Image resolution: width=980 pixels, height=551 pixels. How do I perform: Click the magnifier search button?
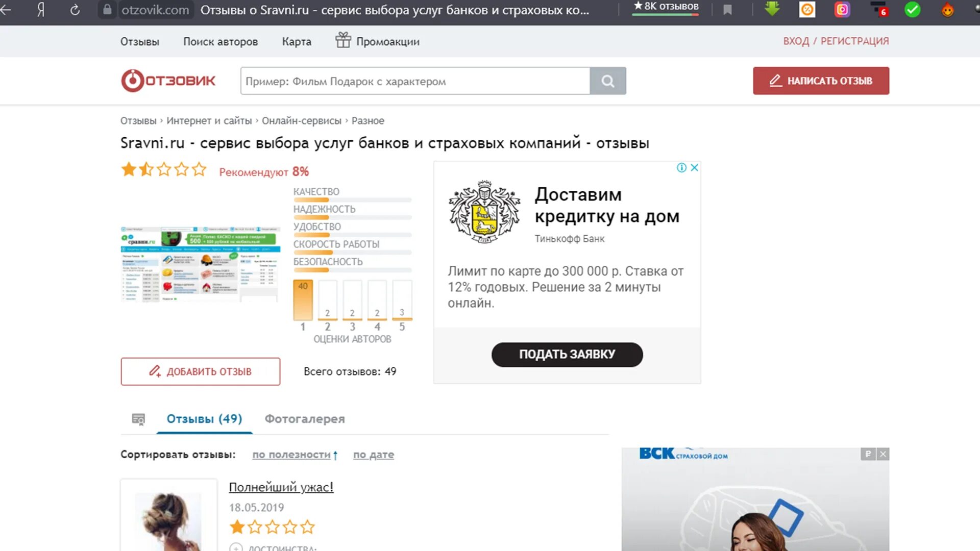pos(607,81)
